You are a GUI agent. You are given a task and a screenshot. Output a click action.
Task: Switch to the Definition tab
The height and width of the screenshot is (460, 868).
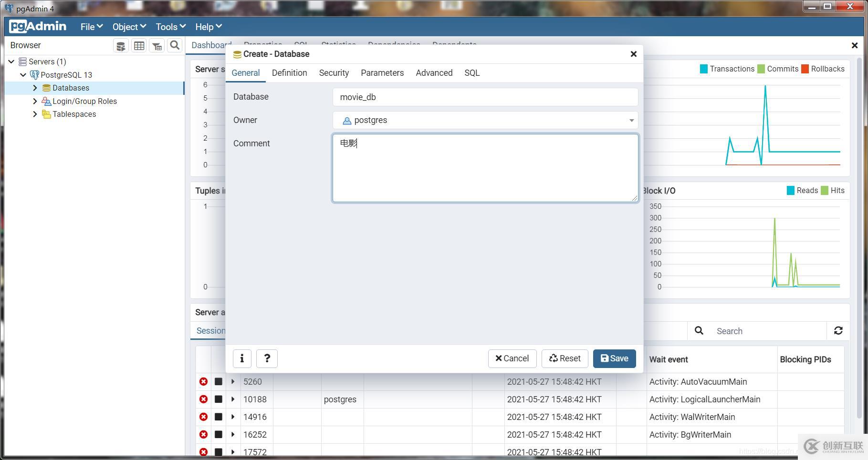(x=289, y=73)
